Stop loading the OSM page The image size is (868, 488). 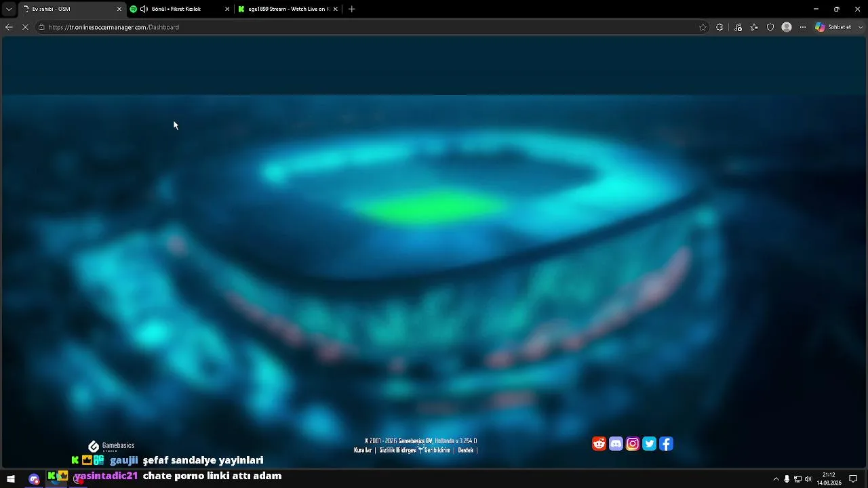tap(25, 27)
